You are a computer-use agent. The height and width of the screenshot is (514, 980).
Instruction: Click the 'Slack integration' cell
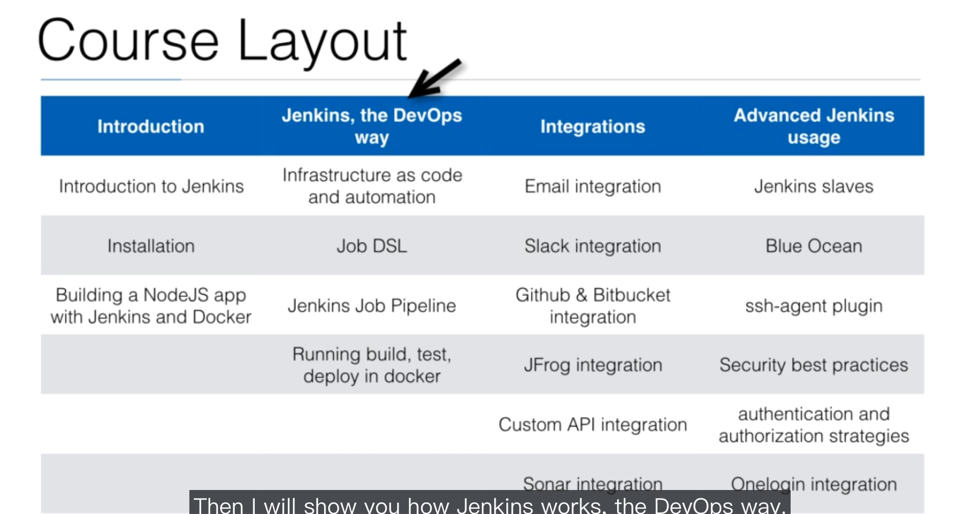(x=593, y=246)
